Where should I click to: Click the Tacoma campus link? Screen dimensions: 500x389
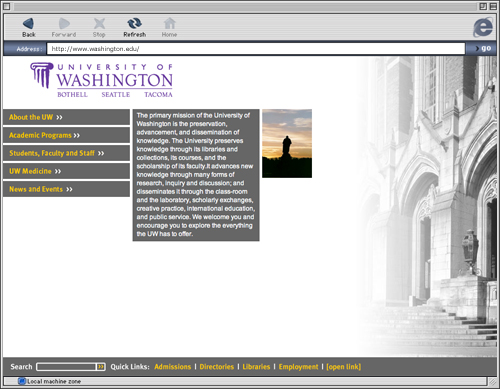point(158,95)
